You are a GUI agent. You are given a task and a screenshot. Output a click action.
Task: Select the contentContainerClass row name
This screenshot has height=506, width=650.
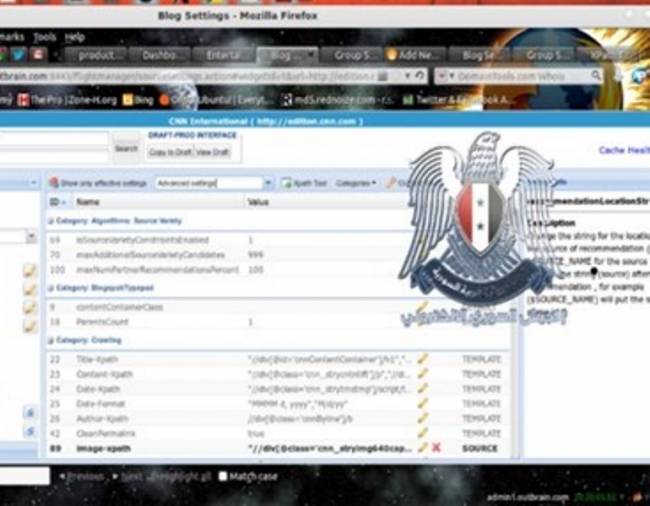coord(119,307)
